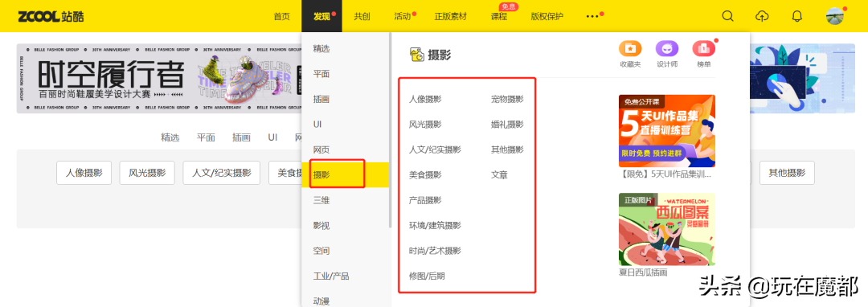868x307 pixels.
Task: Expand the three-dots more menu
Action: 592,17
